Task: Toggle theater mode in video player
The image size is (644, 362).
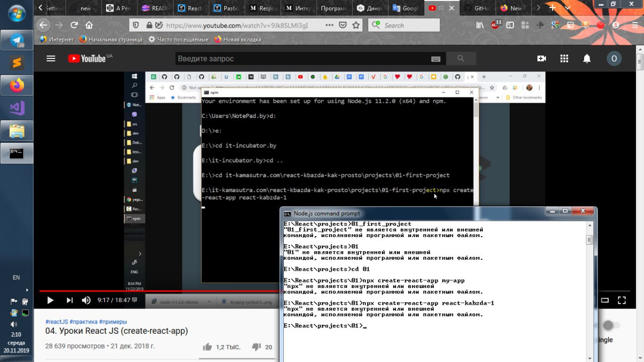Action: pos(604,301)
